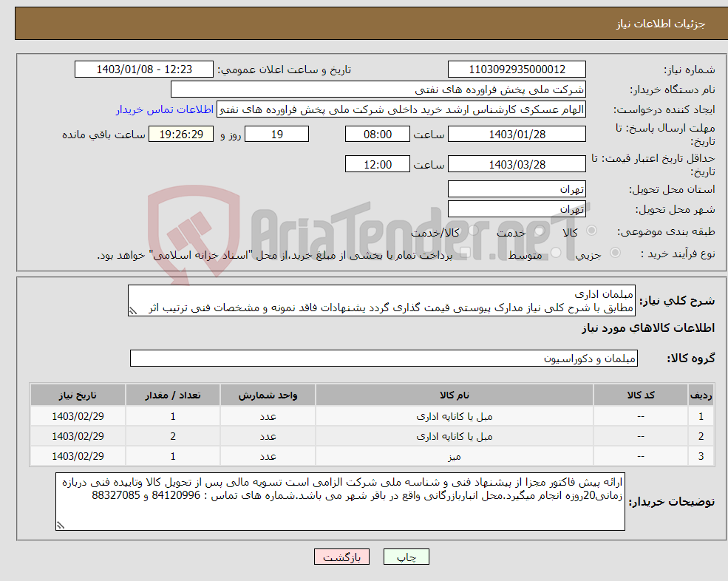Click resize handle of buyer notes box
This screenshot has width=728, height=581.
[61, 526]
